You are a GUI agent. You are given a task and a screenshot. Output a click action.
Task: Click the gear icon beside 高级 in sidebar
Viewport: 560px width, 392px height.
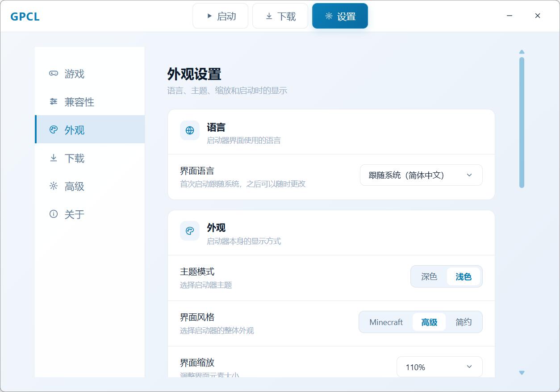(x=54, y=186)
